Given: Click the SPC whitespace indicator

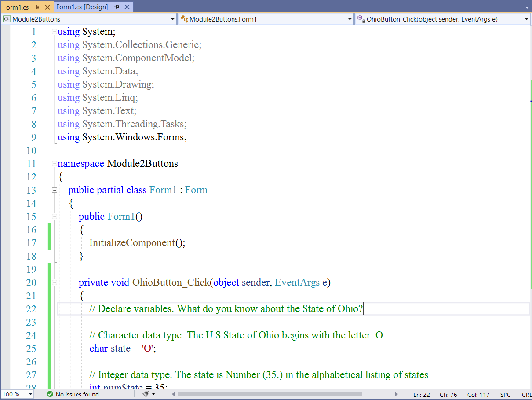Looking at the screenshot, I should pyautogui.click(x=505, y=395).
